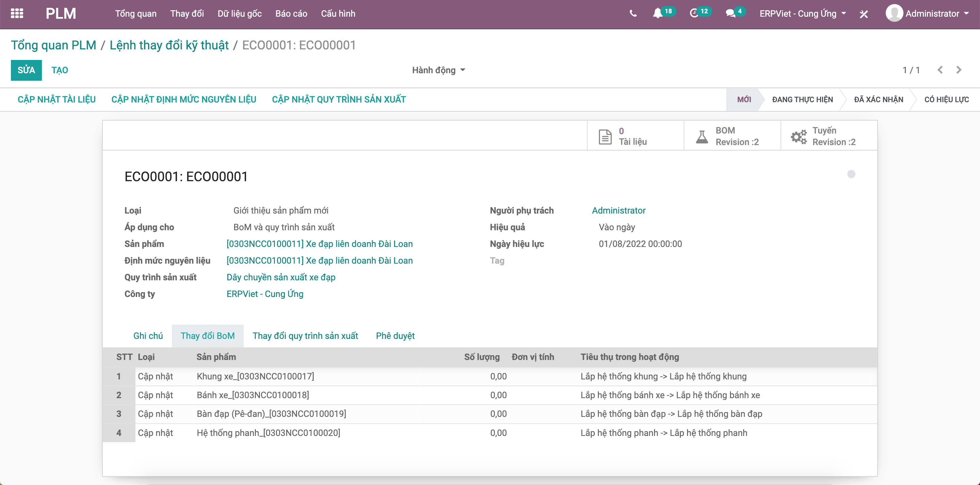Open the Tài liệu document stat button
The width and height of the screenshot is (980, 485).
pos(635,136)
